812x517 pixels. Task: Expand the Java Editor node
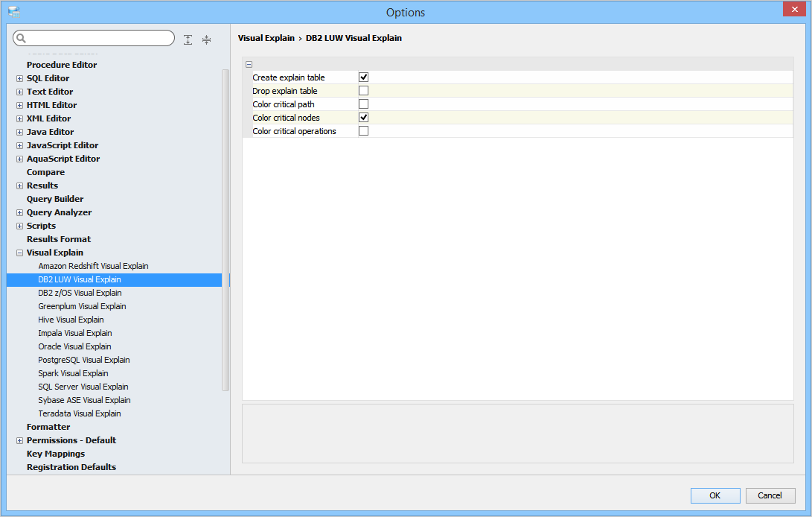pyautogui.click(x=19, y=133)
